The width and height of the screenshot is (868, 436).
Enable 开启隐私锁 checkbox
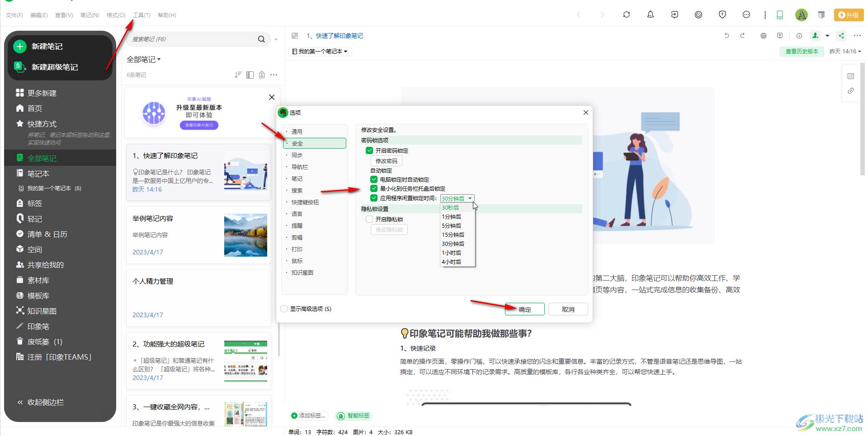click(369, 219)
